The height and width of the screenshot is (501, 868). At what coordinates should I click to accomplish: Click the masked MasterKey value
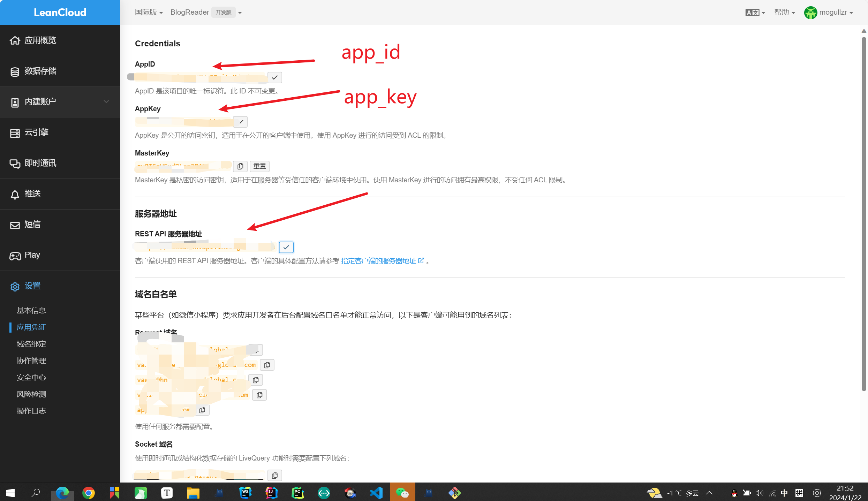pyautogui.click(x=183, y=166)
